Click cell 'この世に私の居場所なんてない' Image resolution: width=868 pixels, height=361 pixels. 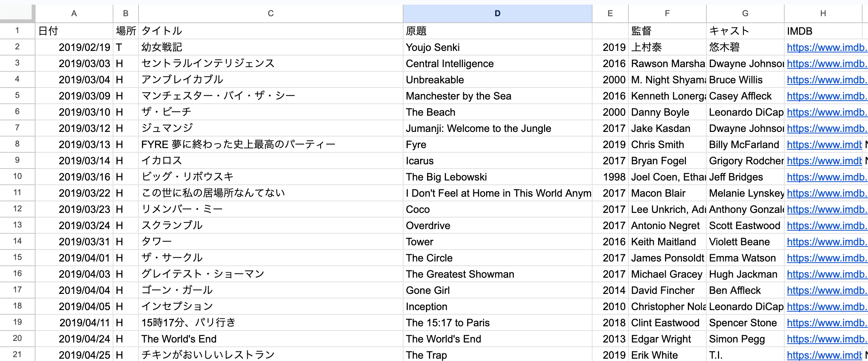(x=271, y=193)
